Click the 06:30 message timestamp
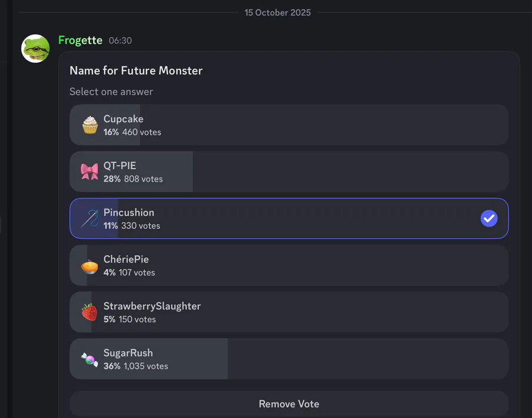Screen dimensions: 532x418 pyautogui.click(x=121, y=41)
